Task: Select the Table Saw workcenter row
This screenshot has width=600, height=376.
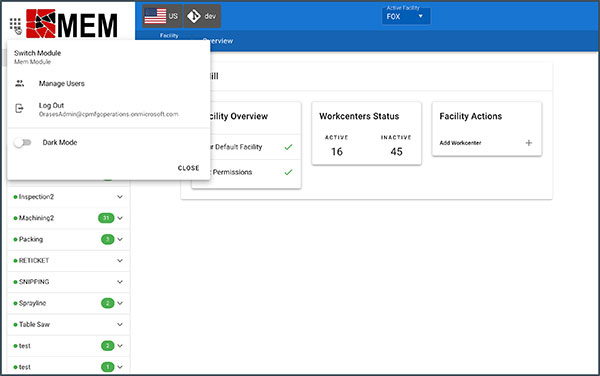Action: tap(69, 324)
